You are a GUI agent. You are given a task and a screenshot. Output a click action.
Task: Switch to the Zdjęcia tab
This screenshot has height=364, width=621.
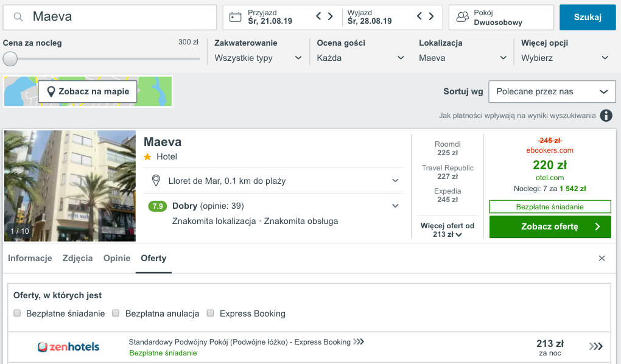click(78, 258)
